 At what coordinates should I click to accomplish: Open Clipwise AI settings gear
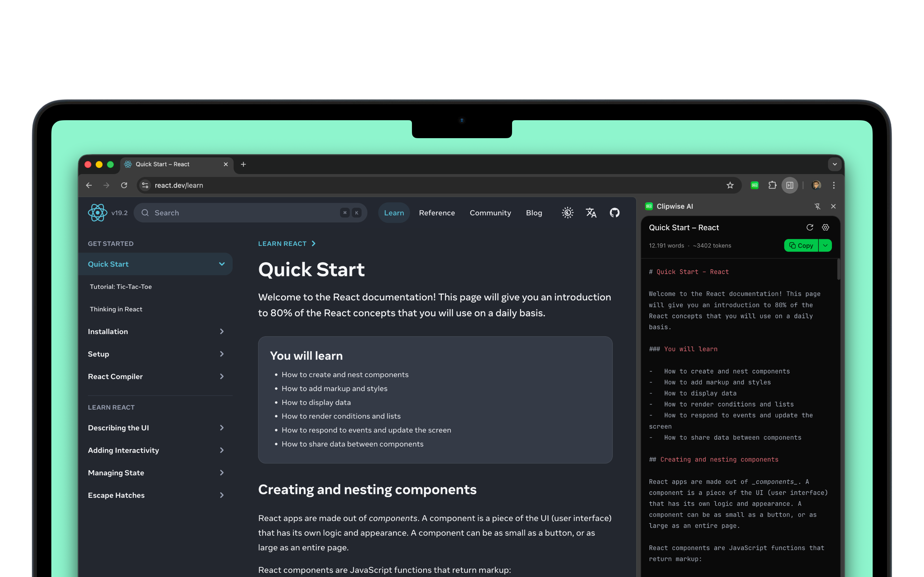click(x=825, y=227)
